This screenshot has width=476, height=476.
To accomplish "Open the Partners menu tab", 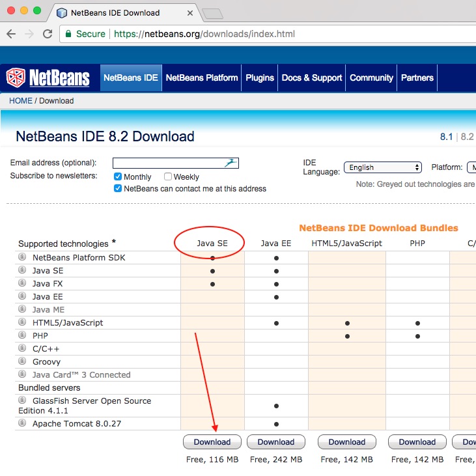I will coord(417,77).
